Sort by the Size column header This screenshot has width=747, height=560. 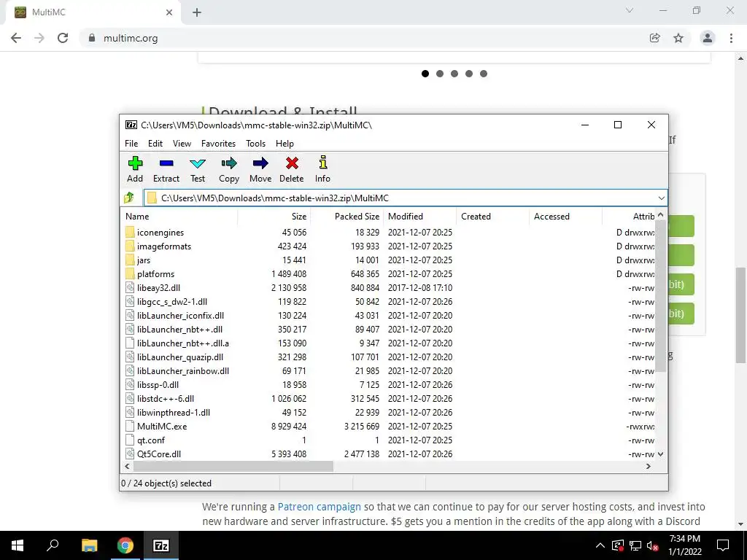click(274, 216)
